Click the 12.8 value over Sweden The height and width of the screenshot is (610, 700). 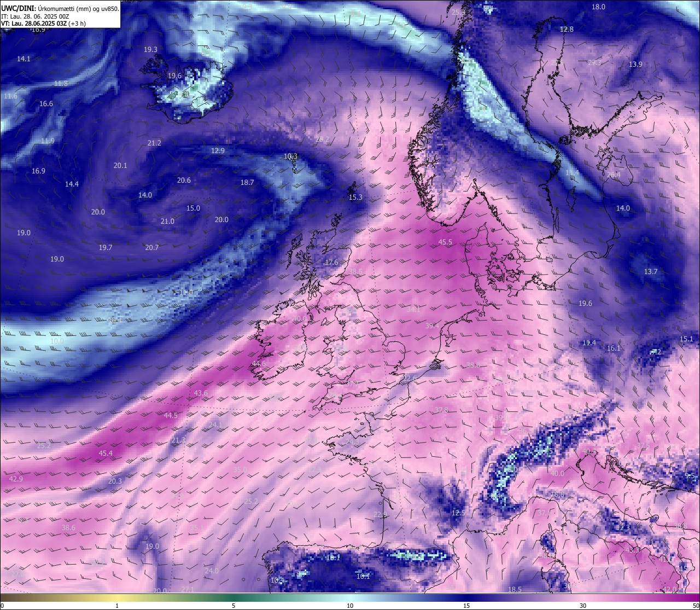pyautogui.click(x=567, y=29)
